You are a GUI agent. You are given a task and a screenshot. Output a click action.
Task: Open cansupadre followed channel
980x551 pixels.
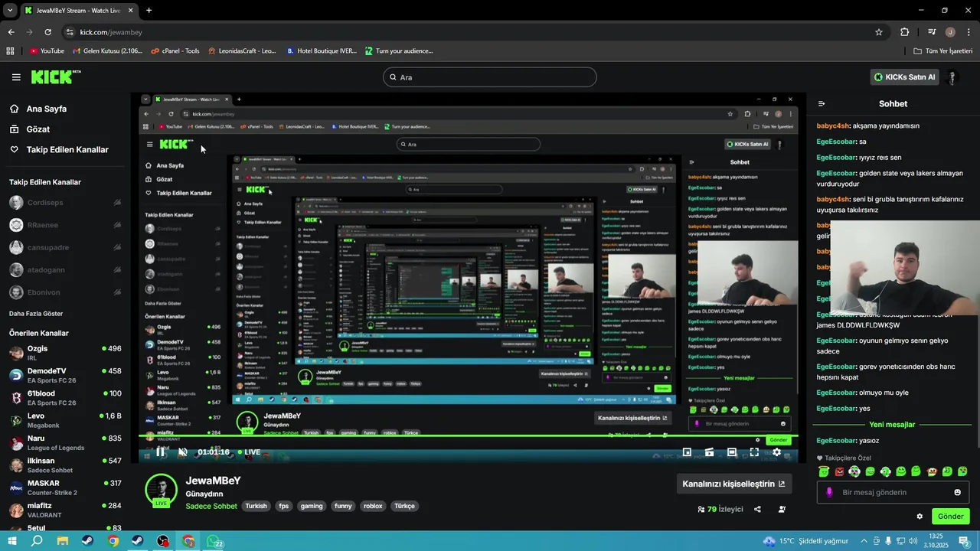pos(65,248)
